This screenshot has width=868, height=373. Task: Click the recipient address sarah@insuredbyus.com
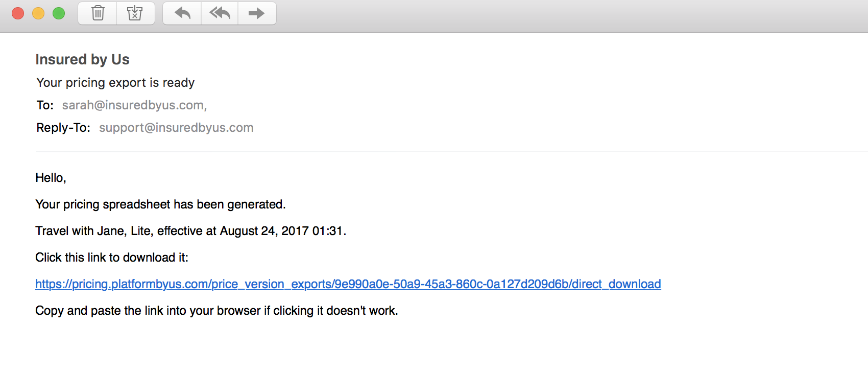[x=133, y=105]
